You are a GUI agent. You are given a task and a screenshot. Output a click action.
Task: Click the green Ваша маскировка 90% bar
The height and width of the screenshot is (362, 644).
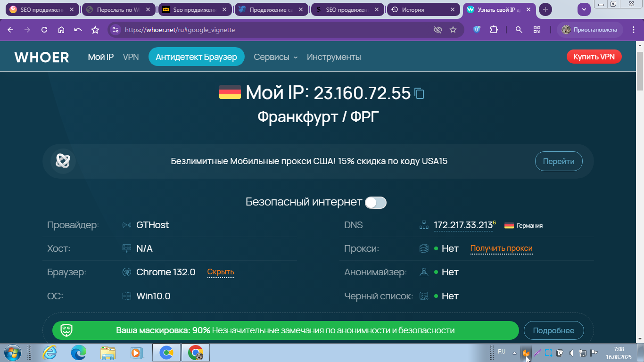[285, 330]
